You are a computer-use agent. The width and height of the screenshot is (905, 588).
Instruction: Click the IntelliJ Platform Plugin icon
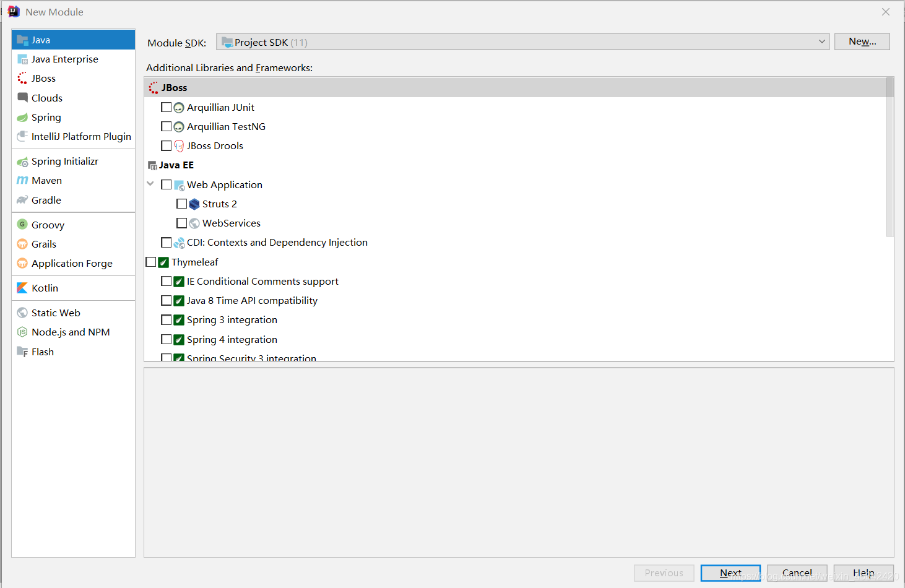coord(22,136)
